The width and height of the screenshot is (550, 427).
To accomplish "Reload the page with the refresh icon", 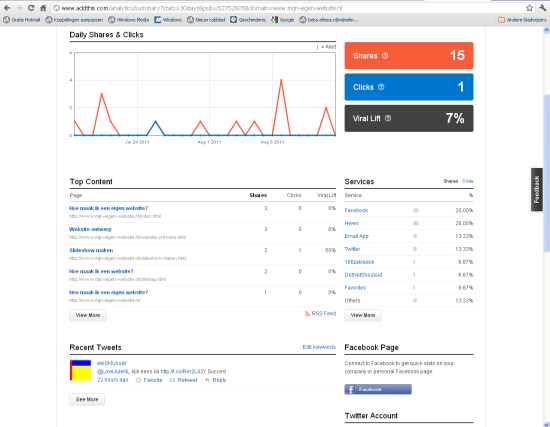I will pyautogui.click(x=31, y=8).
